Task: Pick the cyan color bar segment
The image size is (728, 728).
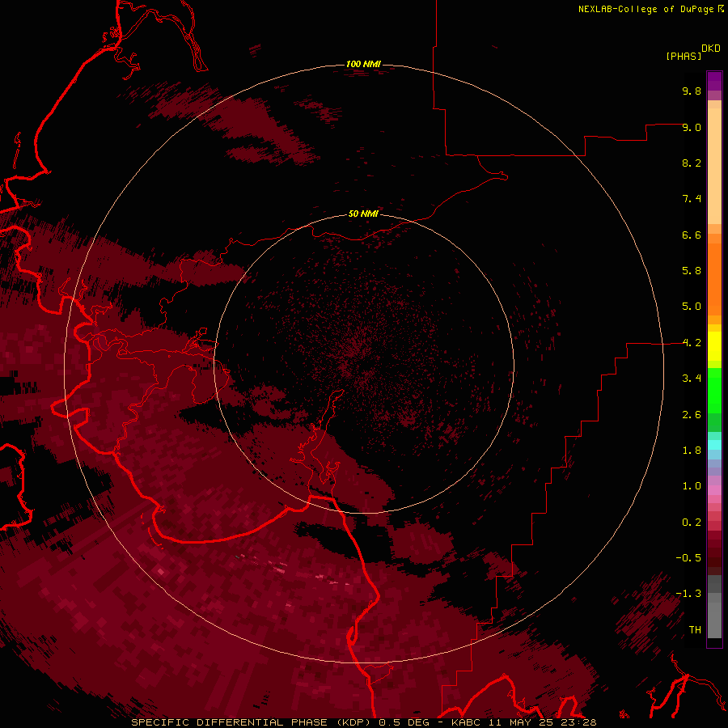Action: point(714,445)
